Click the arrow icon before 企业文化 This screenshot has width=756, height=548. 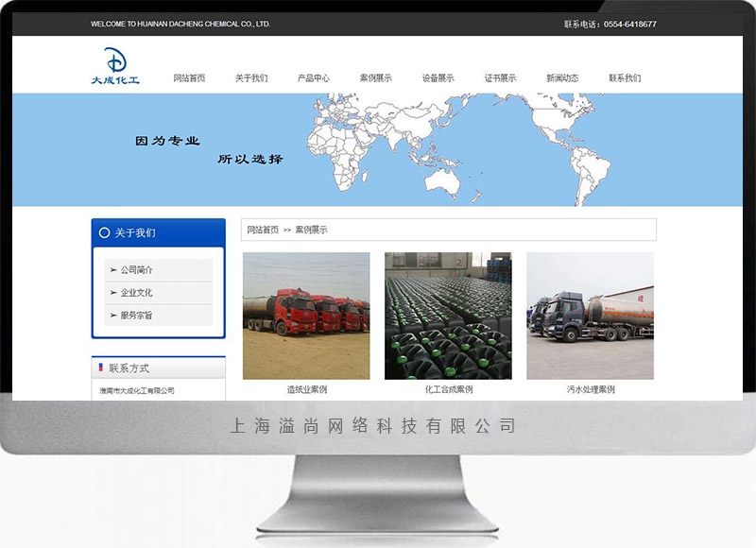(x=113, y=293)
